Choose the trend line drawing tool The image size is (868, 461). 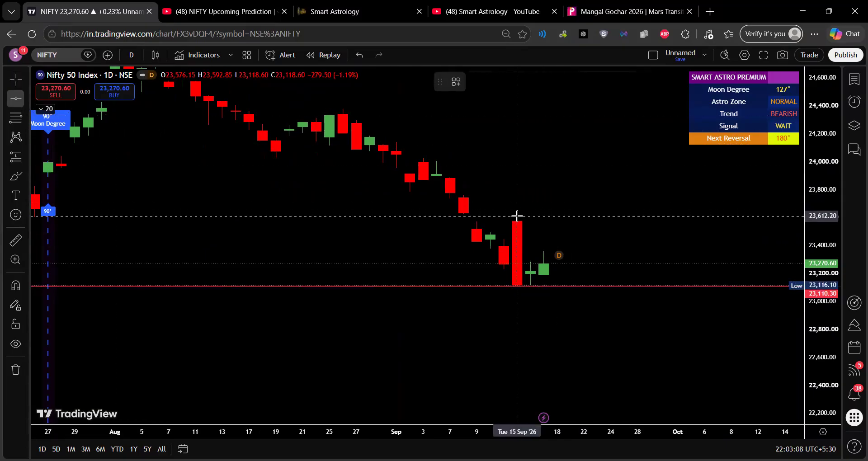coord(16,99)
